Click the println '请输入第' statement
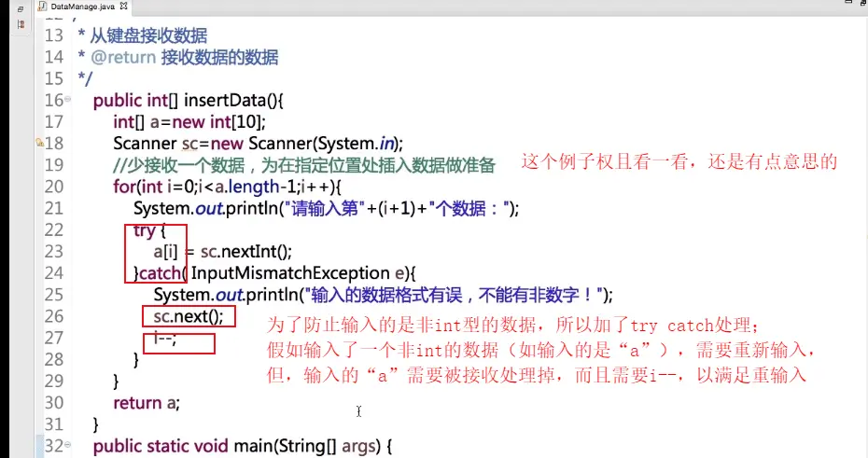The height and width of the screenshot is (458, 868). [326, 209]
